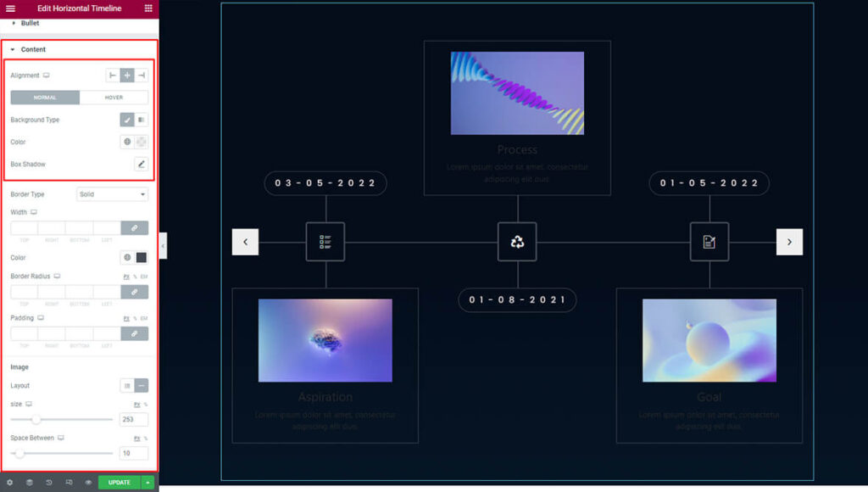Toggle linked values for border Width
868x492 pixels.
point(134,228)
